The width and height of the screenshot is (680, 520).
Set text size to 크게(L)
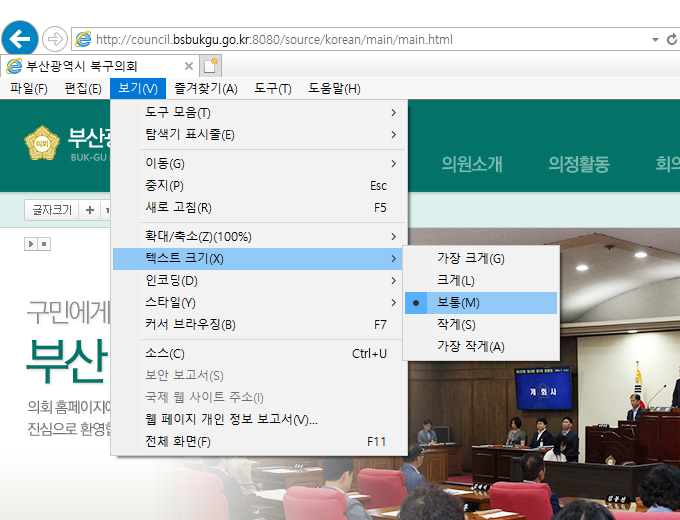(x=481, y=281)
